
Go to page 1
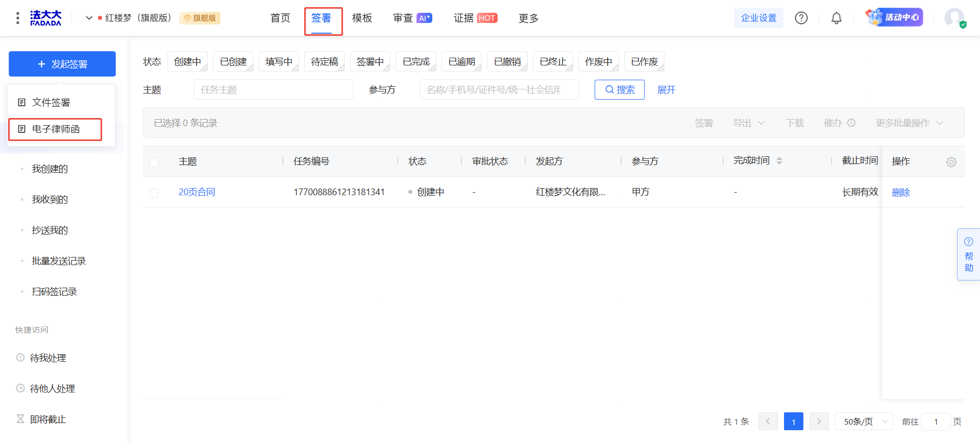(794, 422)
